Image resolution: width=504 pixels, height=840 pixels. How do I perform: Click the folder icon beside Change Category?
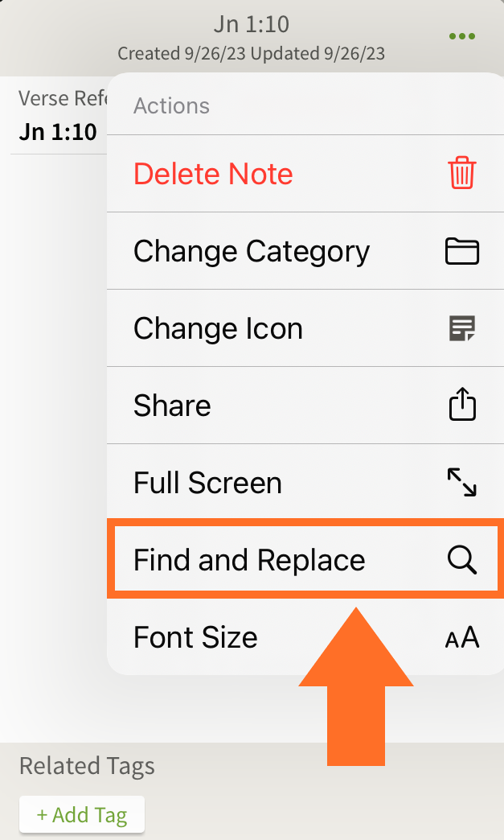[462, 252]
